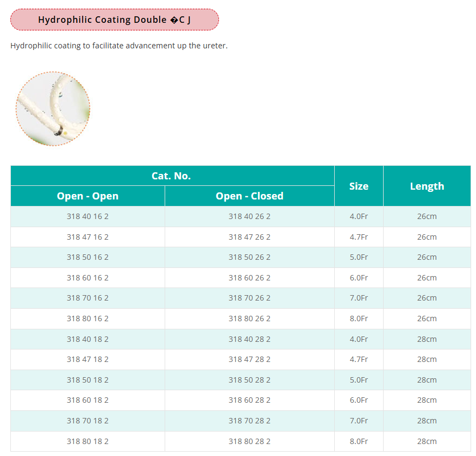Select catalog number 318 70 16 2

point(87,298)
